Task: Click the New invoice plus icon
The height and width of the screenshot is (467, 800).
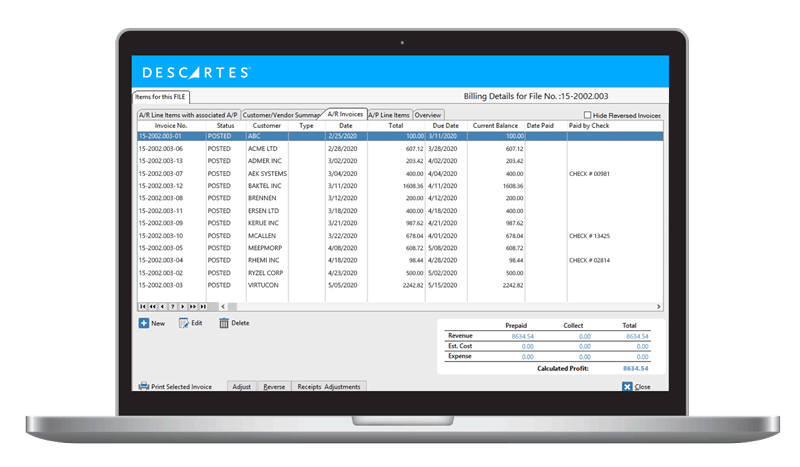Action: (143, 323)
